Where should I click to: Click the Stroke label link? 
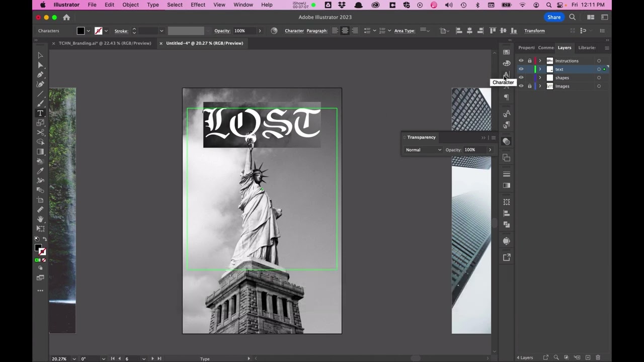point(121,31)
